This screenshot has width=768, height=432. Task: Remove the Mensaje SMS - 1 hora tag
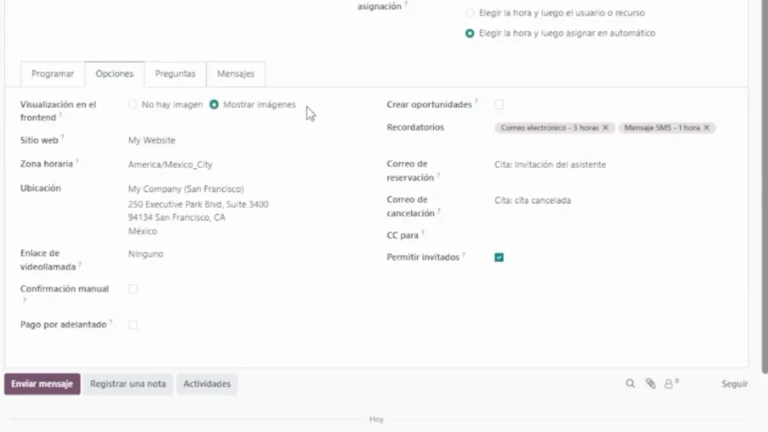[707, 128]
